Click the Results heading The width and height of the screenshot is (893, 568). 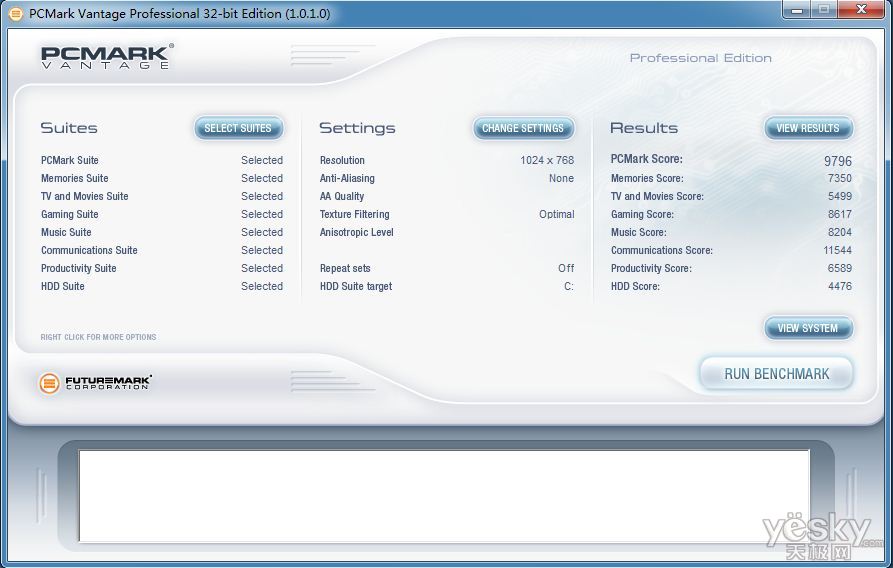644,128
